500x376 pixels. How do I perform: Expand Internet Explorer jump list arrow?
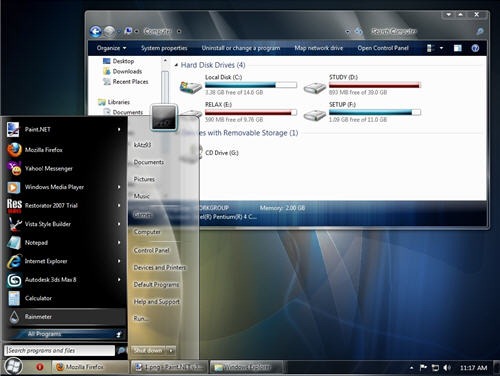[x=119, y=261]
